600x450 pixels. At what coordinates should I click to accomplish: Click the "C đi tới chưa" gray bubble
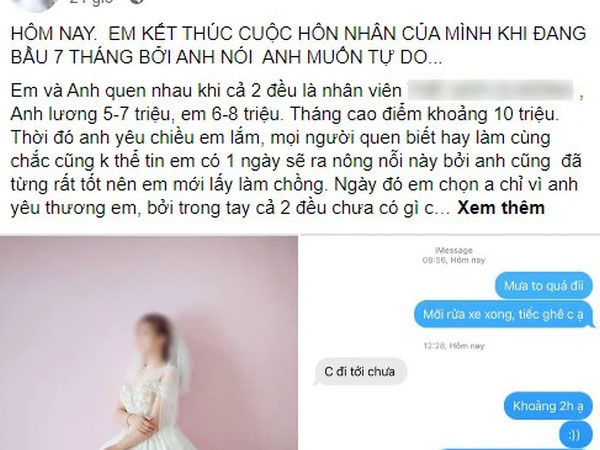(x=359, y=372)
